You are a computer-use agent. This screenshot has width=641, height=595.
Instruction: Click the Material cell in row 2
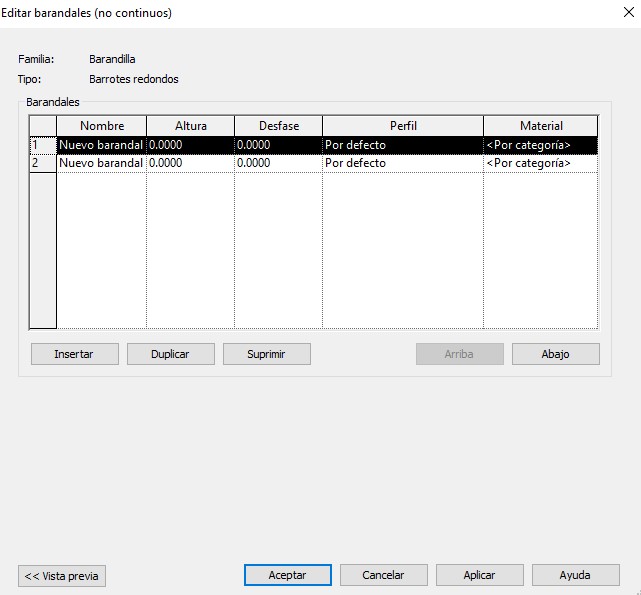tap(540, 163)
